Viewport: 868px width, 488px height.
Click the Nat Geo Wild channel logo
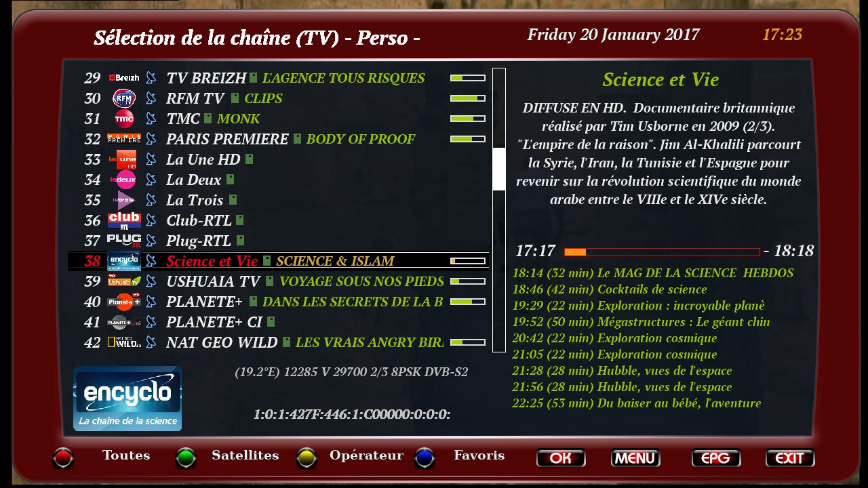124,342
